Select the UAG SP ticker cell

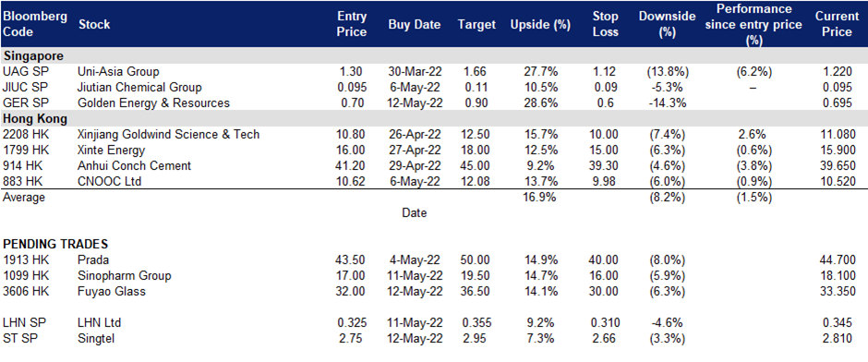coord(22,71)
